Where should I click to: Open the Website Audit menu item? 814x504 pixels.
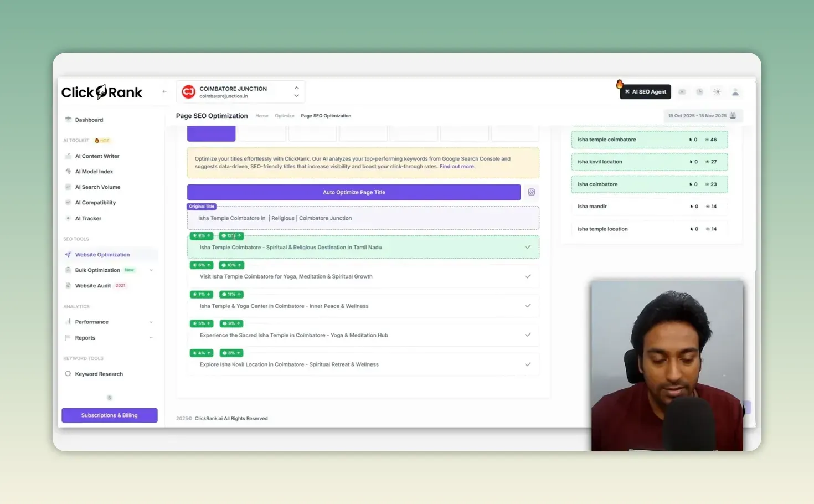coord(93,286)
